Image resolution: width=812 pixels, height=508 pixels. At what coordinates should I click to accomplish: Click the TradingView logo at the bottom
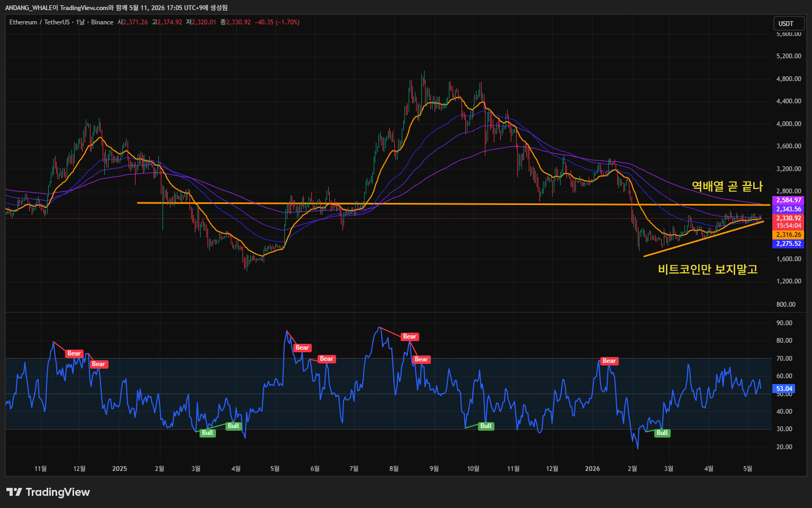48,492
